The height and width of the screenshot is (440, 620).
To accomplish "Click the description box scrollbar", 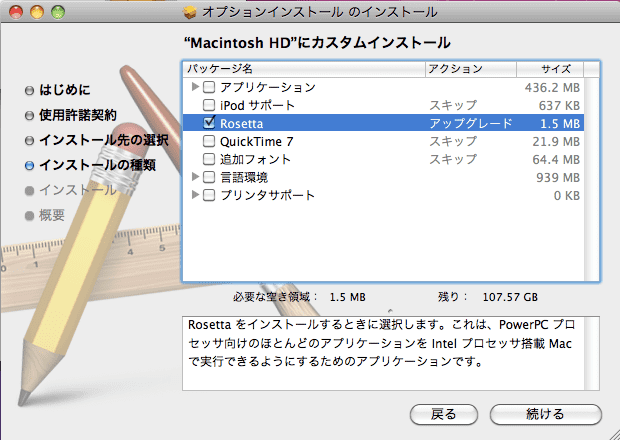I will [592, 353].
